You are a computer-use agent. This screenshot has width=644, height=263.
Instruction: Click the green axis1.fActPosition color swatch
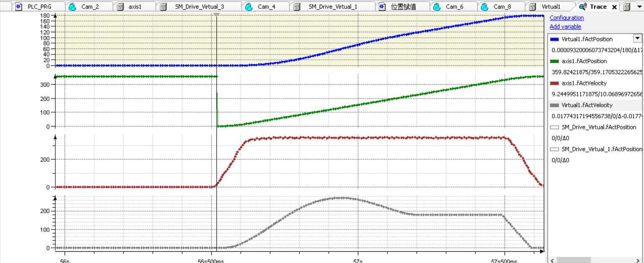click(x=555, y=61)
